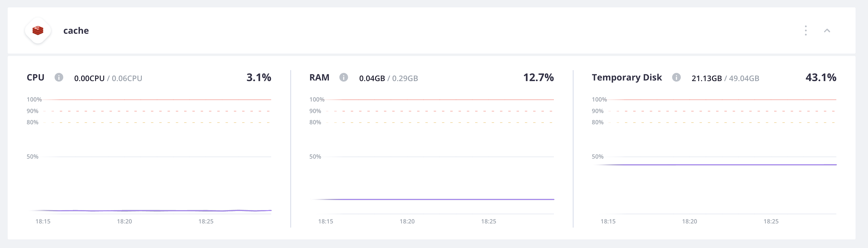Image resolution: width=868 pixels, height=248 pixels.
Task: Click the 43.1% disk usage value
Action: [x=821, y=78]
